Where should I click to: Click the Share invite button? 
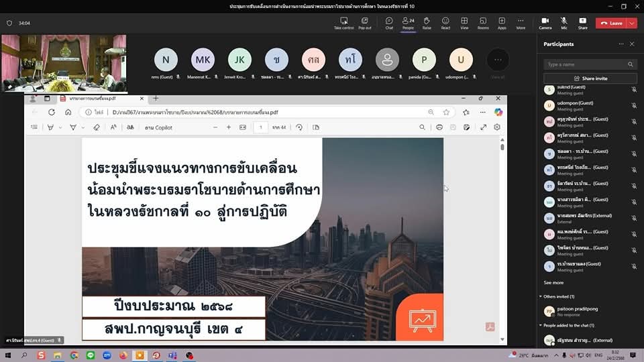(590, 78)
